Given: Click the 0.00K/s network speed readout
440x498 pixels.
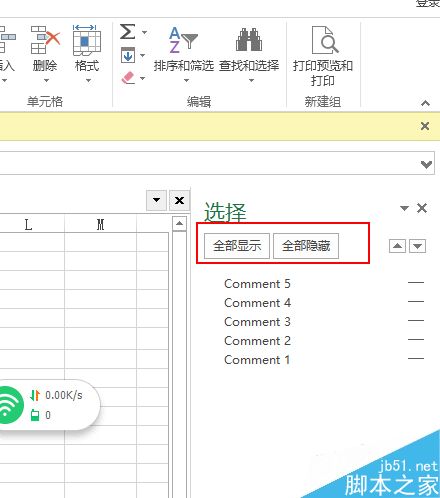Looking at the screenshot, I should 64,395.
